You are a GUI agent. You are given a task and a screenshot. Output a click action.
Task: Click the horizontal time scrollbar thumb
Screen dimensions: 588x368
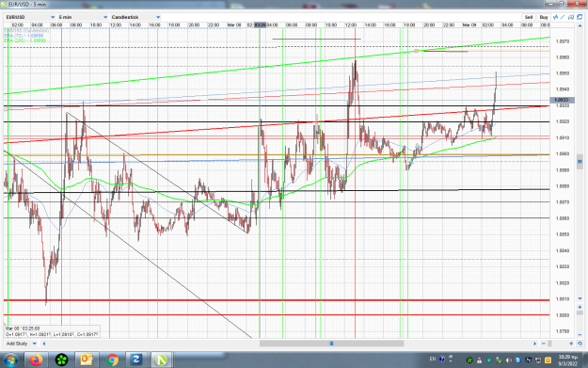pyautogui.click(x=331, y=344)
